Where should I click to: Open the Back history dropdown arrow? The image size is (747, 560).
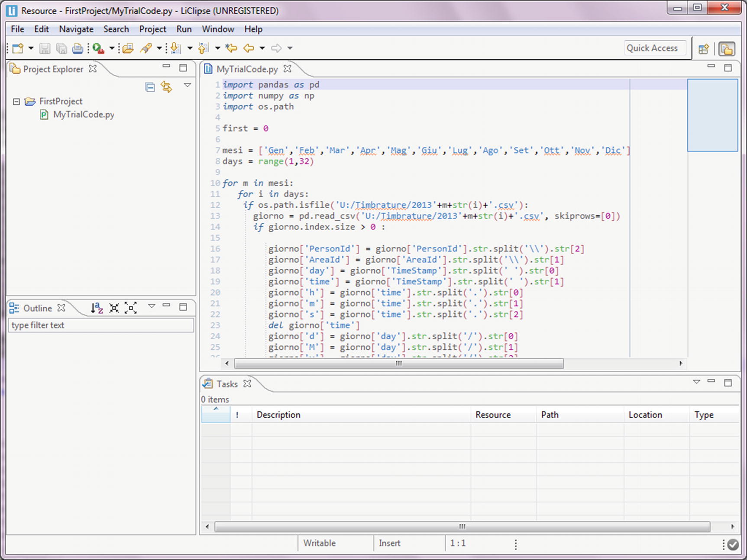click(262, 48)
